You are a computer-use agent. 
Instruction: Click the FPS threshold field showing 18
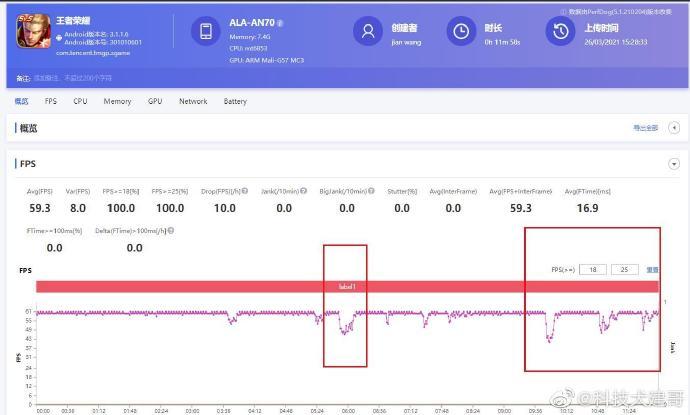(x=593, y=269)
